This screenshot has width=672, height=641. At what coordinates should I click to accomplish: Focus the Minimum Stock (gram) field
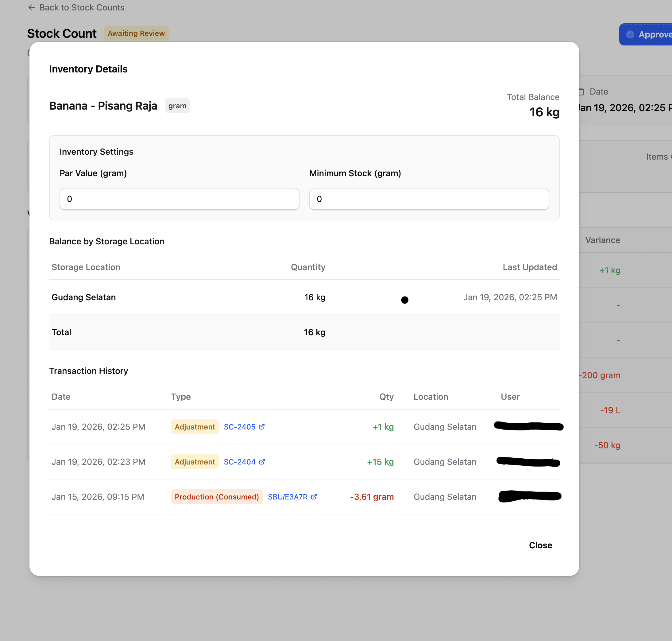point(429,199)
